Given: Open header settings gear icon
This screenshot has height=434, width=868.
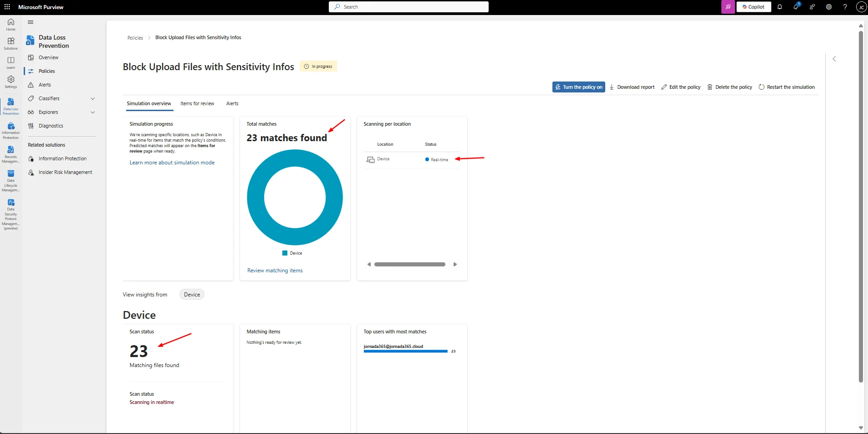Looking at the screenshot, I should coord(829,7).
